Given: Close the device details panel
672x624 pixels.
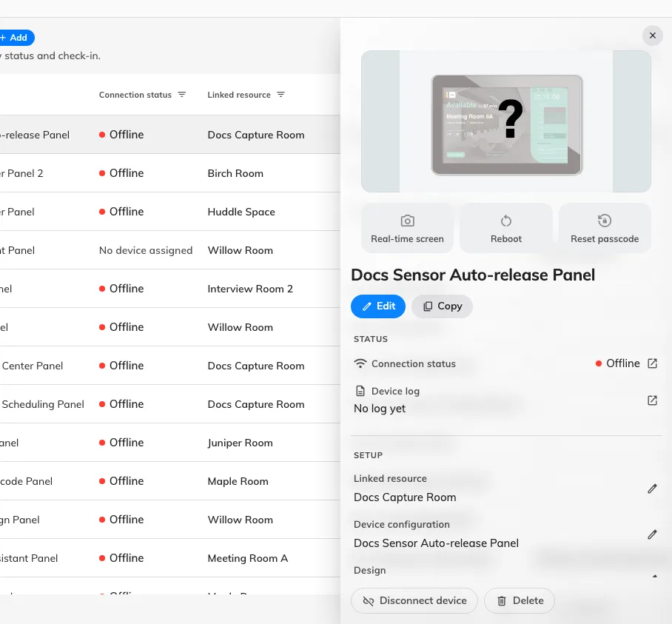Looking at the screenshot, I should 652,36.
